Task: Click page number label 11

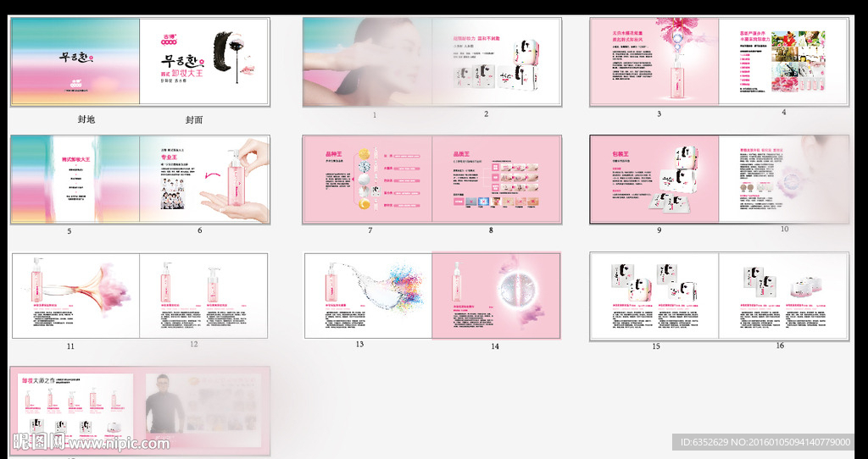Action: [x=70, y=346]
